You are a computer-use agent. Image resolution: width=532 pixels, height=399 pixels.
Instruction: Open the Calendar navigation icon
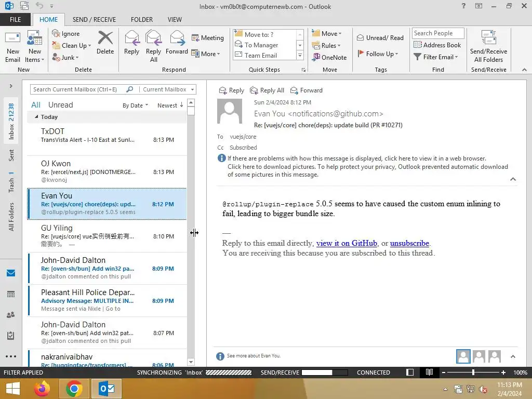pyautogui.click(x=11, y=294)
